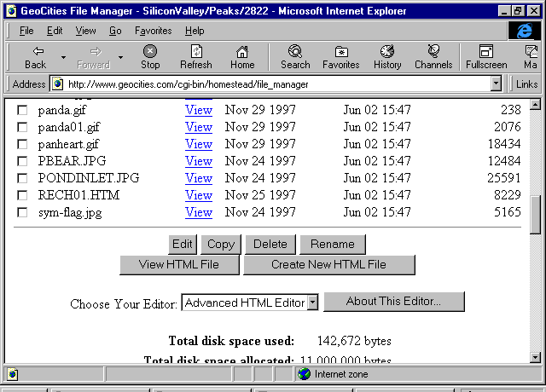
Task: Check the panda01.gif checkbox
Action: tap(22, 127)
